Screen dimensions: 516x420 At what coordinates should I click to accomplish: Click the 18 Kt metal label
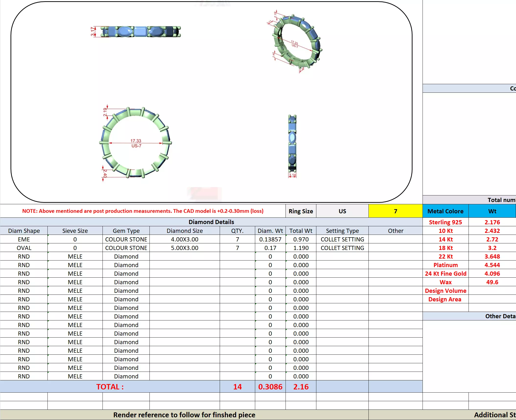[445, 248]
